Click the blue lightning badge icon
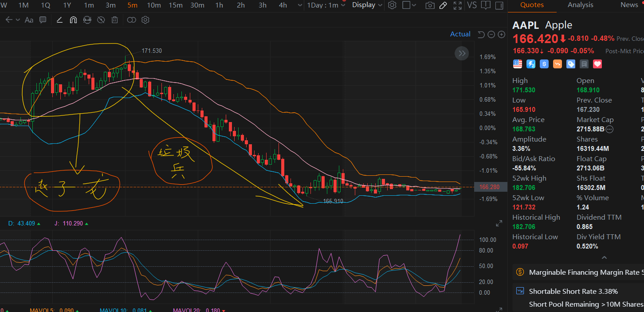 (x=531, y=64)
